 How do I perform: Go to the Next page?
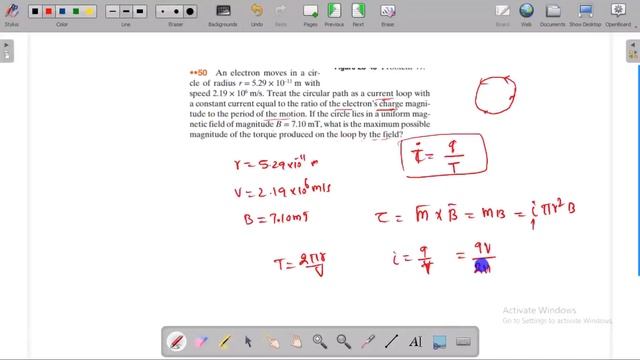(x=358, y=14)
